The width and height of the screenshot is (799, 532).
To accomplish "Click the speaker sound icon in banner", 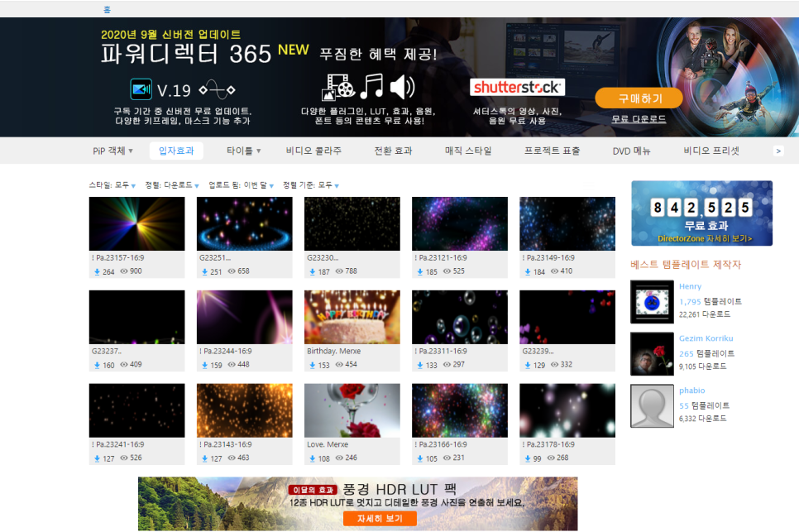I will pyautogui.click(x=403, y=87).
